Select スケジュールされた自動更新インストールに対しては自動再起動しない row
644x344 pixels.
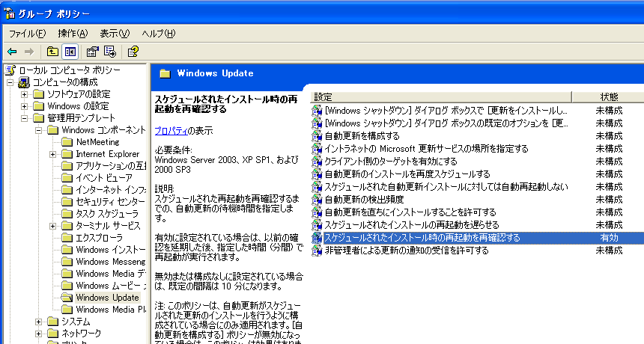click(446, 186)
